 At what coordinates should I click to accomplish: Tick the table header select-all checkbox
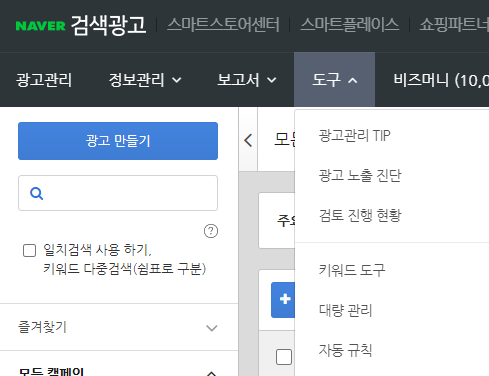pyautogui.click(x=284, y=357)
